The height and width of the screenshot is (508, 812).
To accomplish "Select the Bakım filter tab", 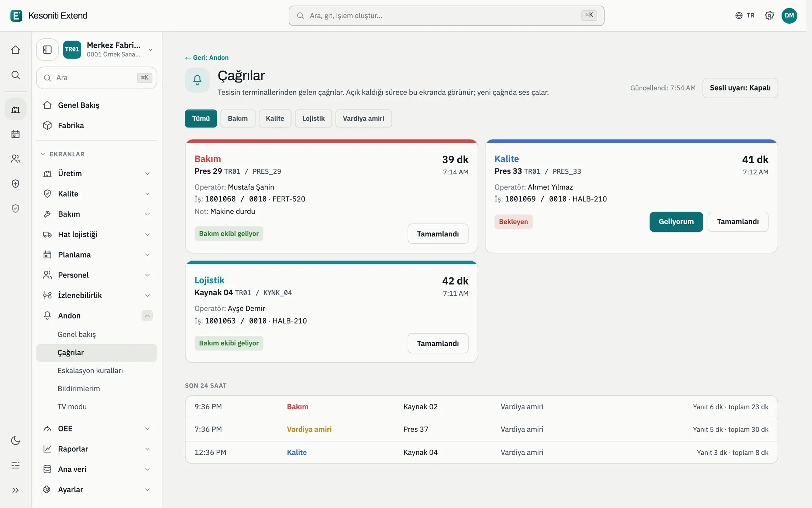I will click(238, 119).
